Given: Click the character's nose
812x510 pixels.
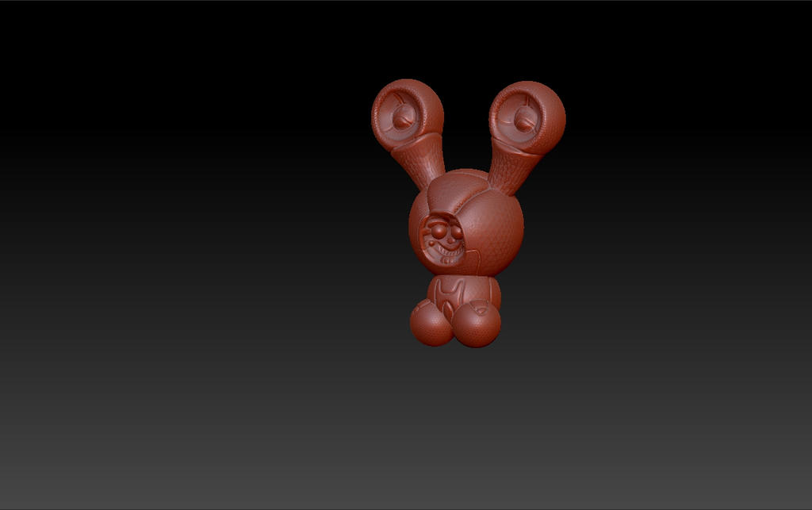Looking at the screenshot, I should [x=450, y=240].
